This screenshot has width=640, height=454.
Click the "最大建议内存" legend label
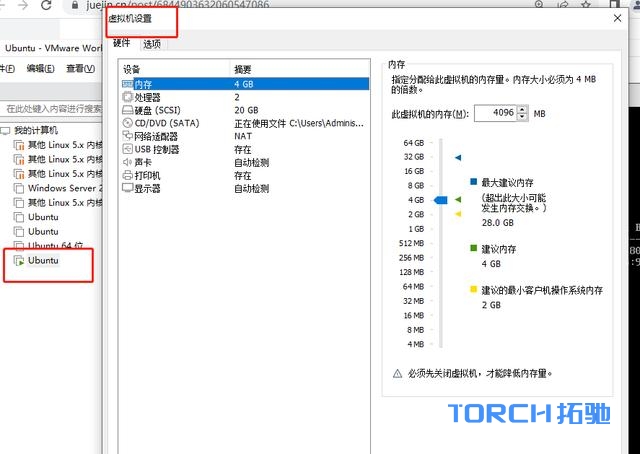point(507,182)
